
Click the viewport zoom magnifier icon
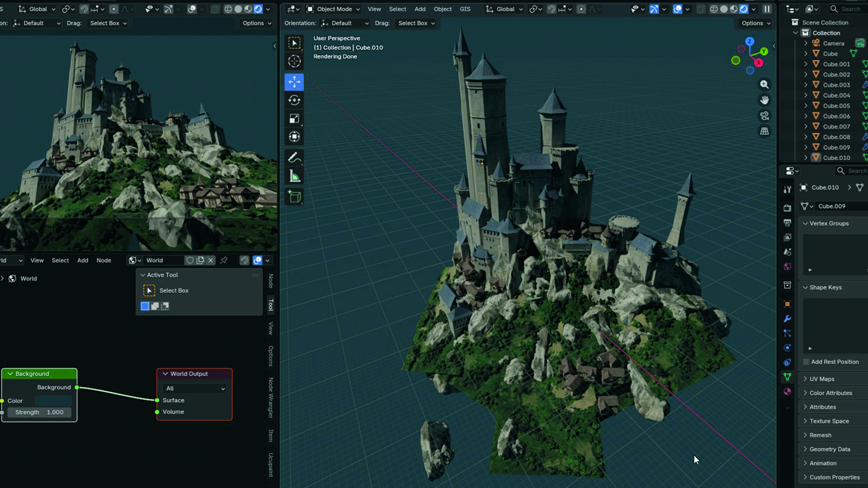point(764,84)
